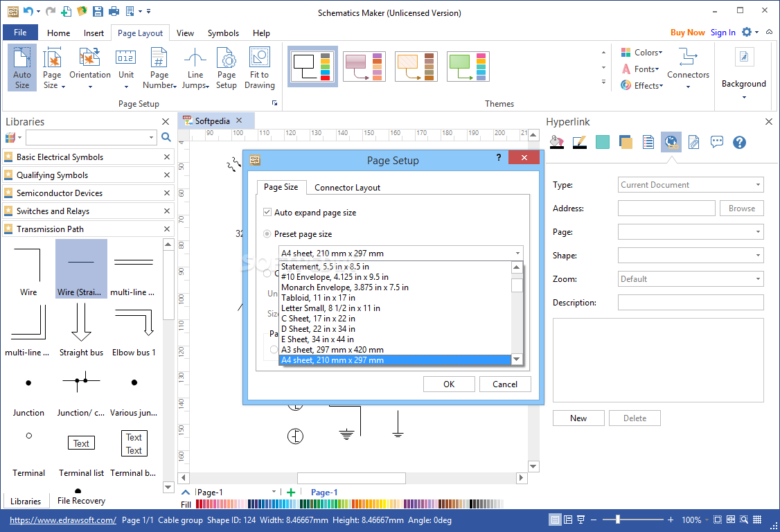Viewport: 780px width, 532px height.
Task: Click the Auto Size icon in ribbon
Action: 22,67
